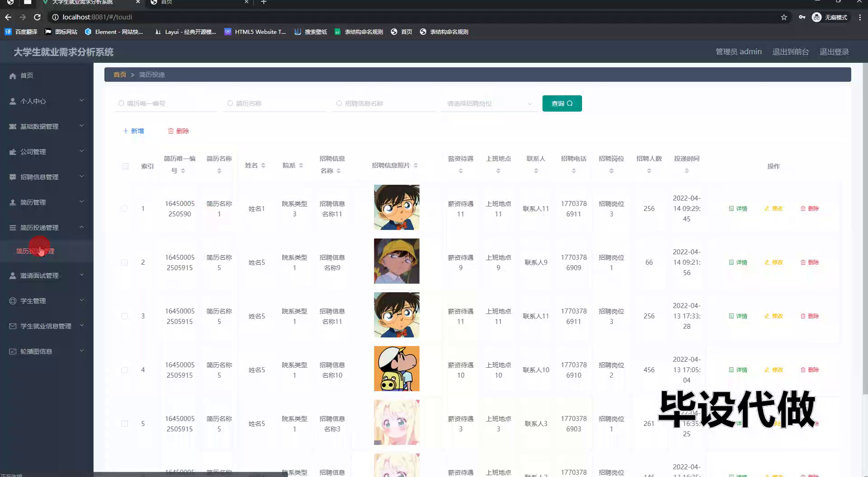
Task: Check the row 2 checkbox
Action: (124, 262)
